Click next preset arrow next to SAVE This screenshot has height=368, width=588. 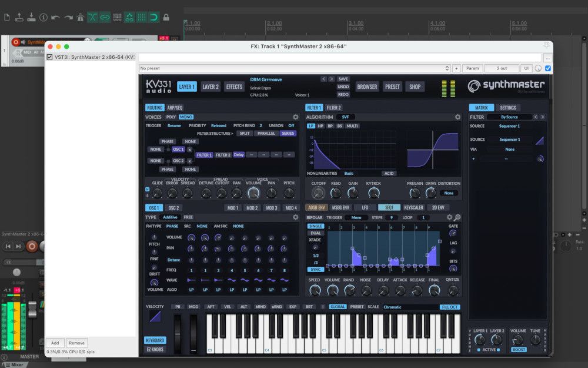tap(332, 79)
